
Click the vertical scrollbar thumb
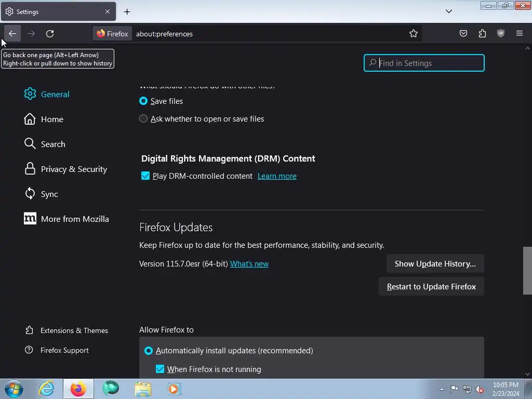point(527,270)
